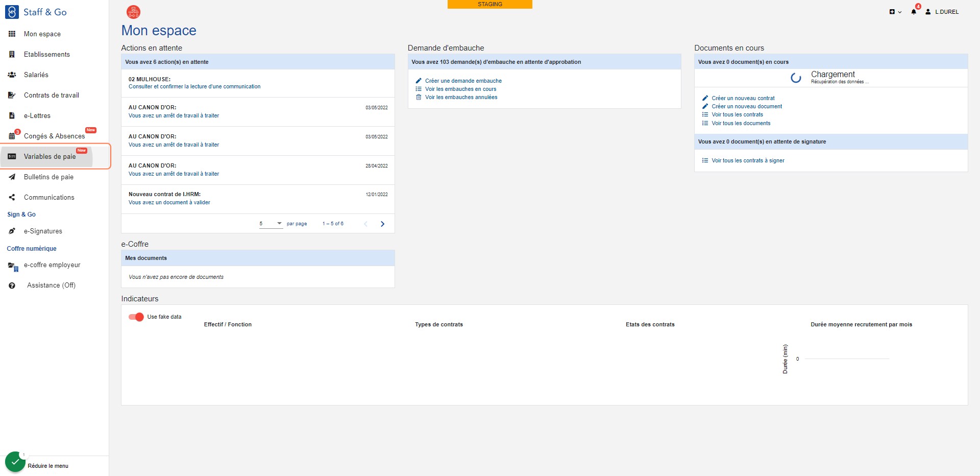
Task: Click Créer un nouveau contrat link
Action: click(x=743, y=98)
